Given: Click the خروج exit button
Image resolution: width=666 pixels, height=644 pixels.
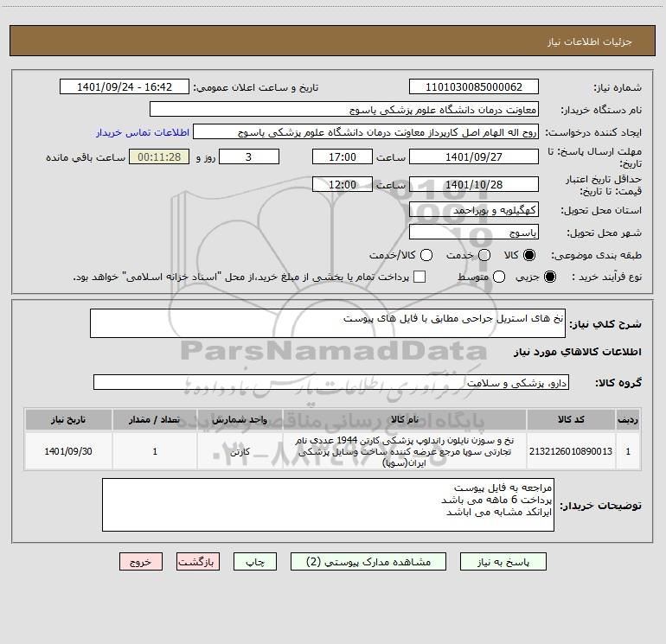Looking at the screenshot, I should pos(141,562).
